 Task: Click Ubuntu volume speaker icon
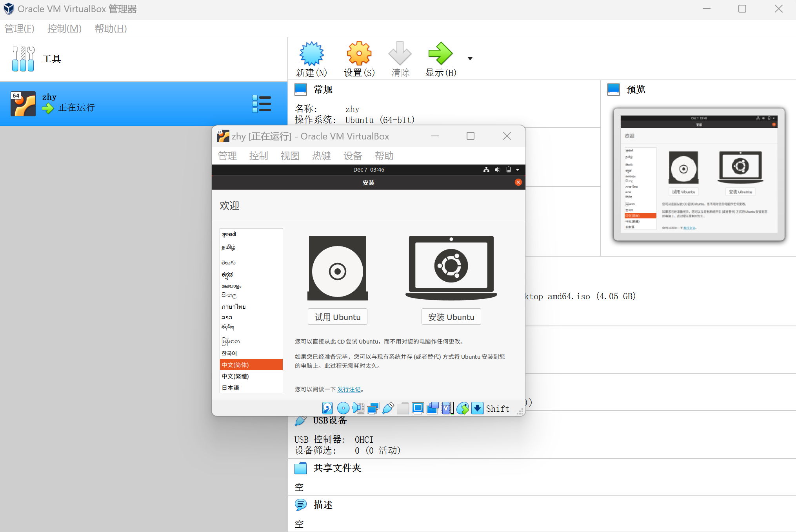click(498, 170)
